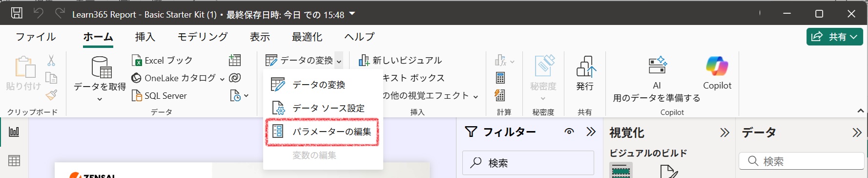Click ビジュアルのビルド label
Viewport: 868px width, 178px height.
(648, 153)
